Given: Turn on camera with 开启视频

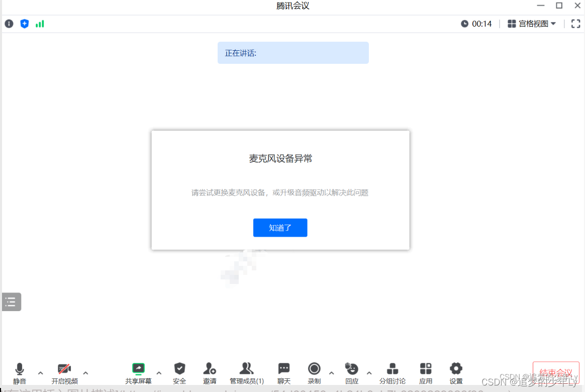Looking at the screenshot, I should 64,373.
